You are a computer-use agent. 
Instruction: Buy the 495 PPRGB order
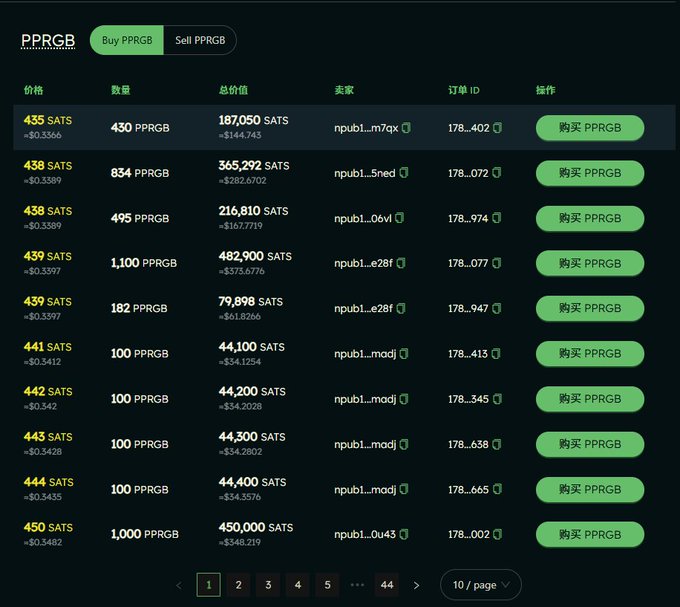point(590,218)
